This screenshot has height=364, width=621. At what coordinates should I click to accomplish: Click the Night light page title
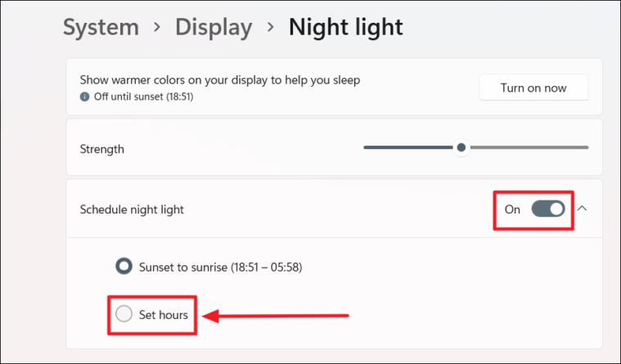click(346, 27)
